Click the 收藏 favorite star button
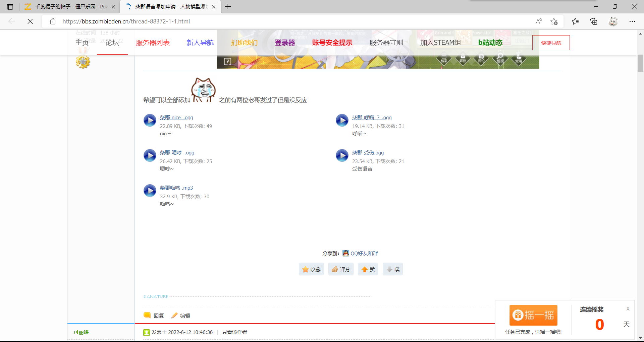 311,269
